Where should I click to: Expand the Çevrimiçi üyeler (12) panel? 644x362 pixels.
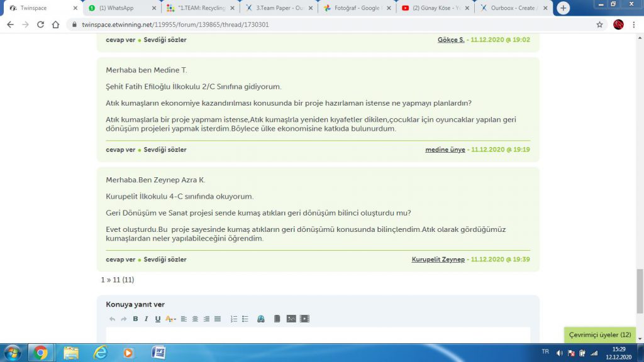(599, 335)
